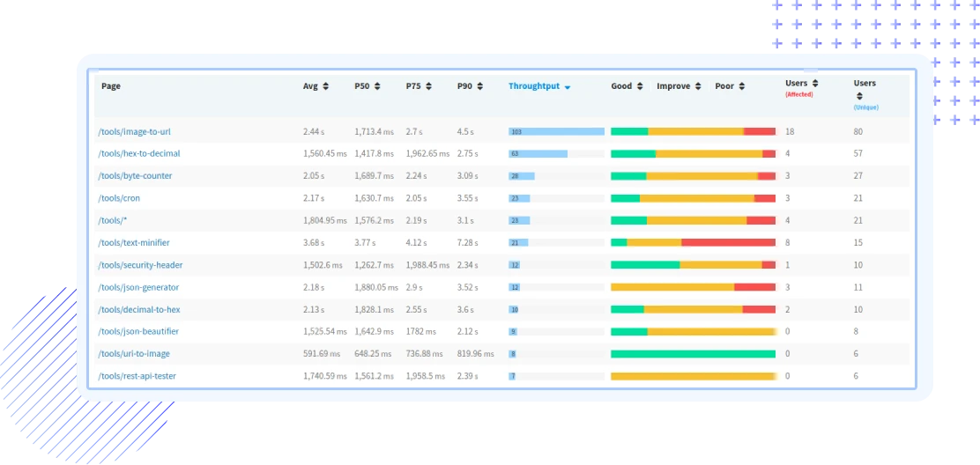Viewport: 980px width, 465px height.
Task: Click throughput bar showing 7
Action: point(512,376)
